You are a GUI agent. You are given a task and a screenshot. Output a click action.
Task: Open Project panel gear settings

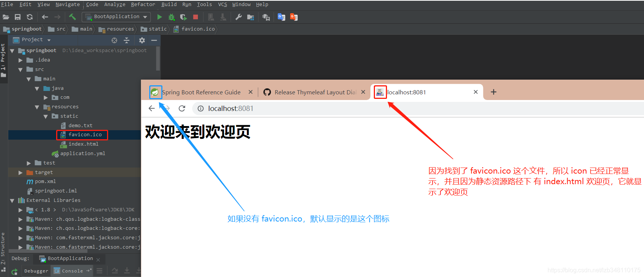[142, 40]
